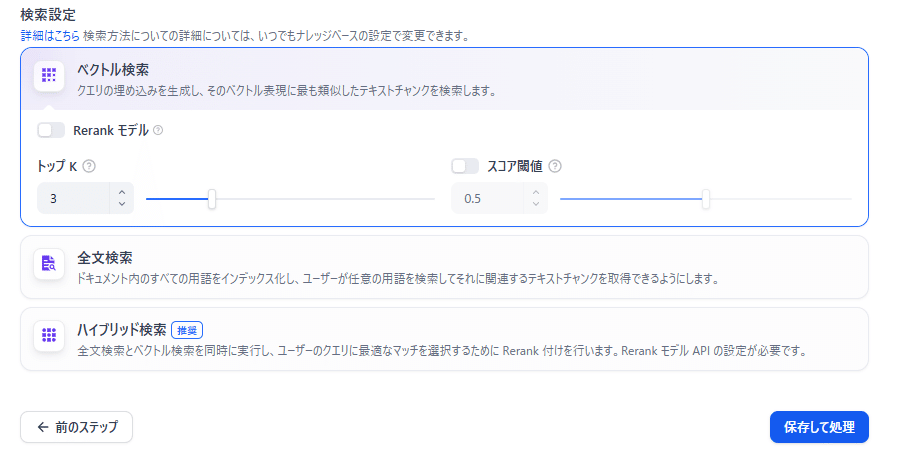This screenshot has height=462, width=907.
Task: Focus the トップ K number field
Action: (x=73, y=198)
